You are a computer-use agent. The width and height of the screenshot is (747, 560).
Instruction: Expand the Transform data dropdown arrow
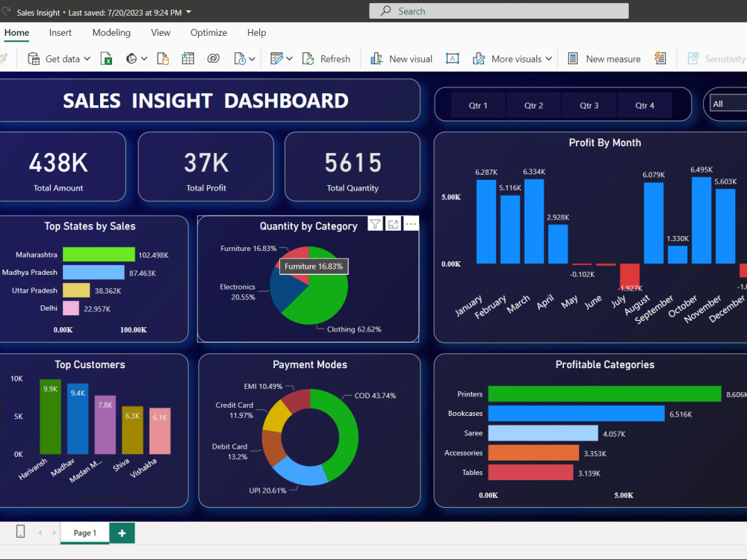pos(289,58)
